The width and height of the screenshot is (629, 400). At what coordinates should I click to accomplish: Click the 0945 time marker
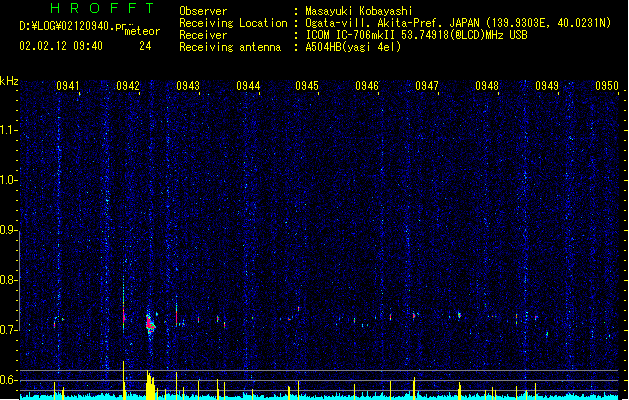click(x=307, y=86)
